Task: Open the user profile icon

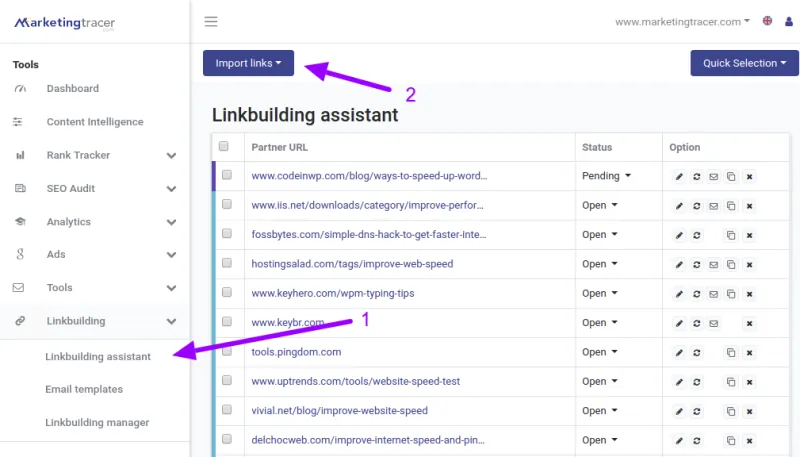Action: coord(789,21)
